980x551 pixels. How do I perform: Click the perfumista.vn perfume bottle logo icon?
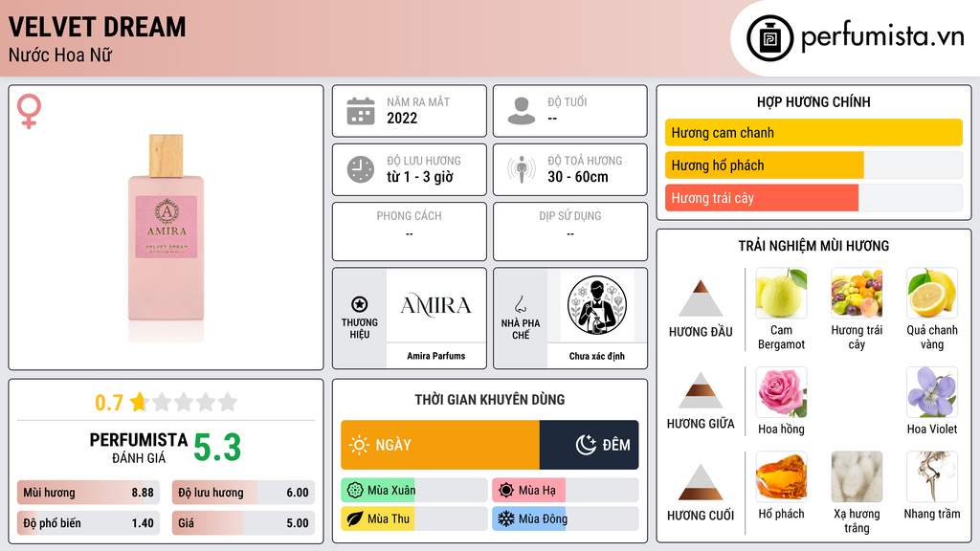pyautogui.click(x=769, y=38)
